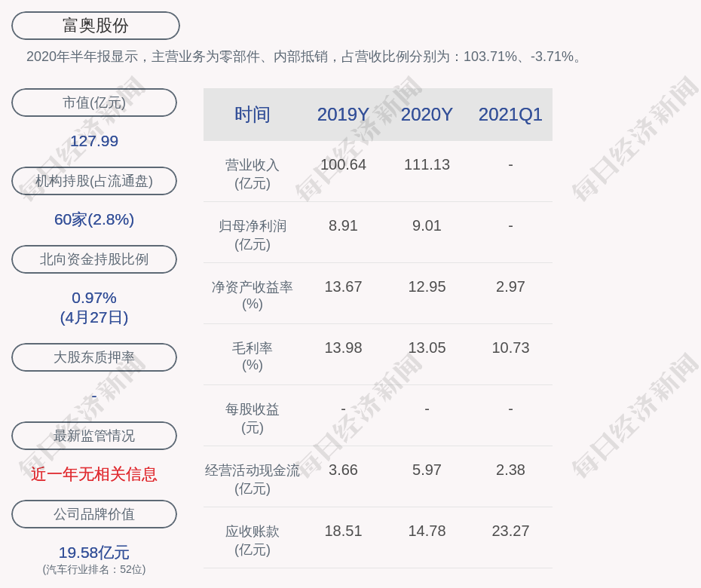Click the 3.66 cash flow cell
Viewport: 701px width, 588px height.
click(344, 470)
